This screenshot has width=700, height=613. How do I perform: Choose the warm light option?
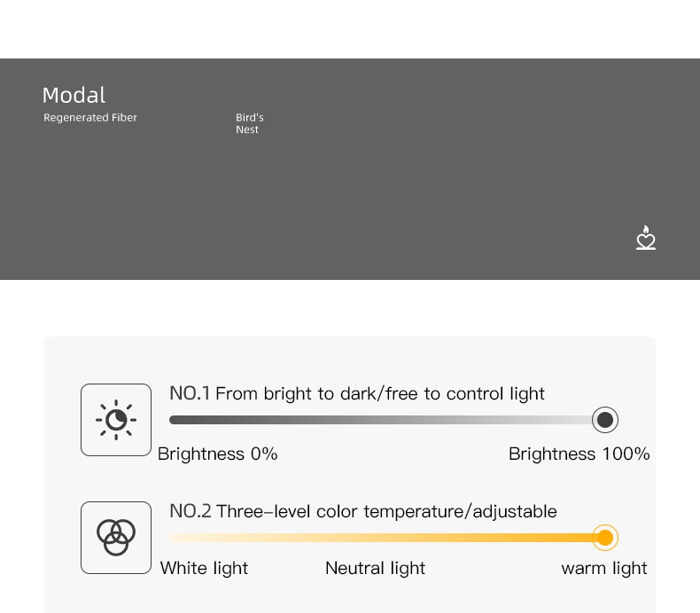click(604, 568)
